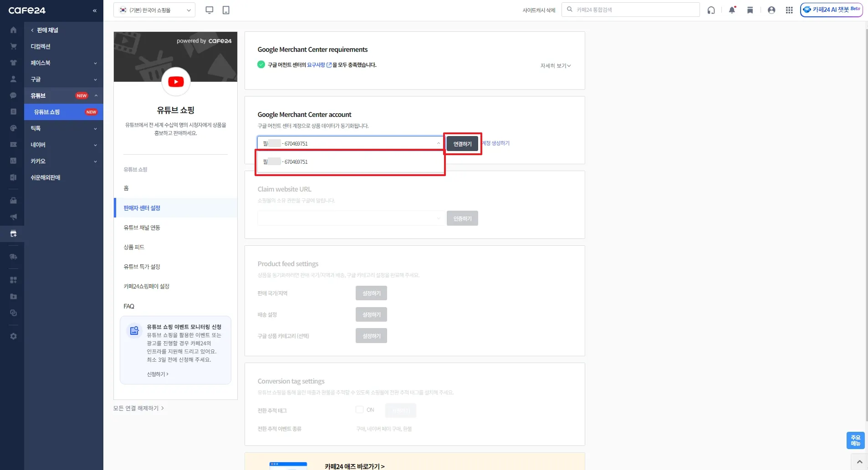Image resolution: width=868 pixels, height=470 pixels.
Task: Select the 670469751 account dropdown option
Action: [351, 162]
